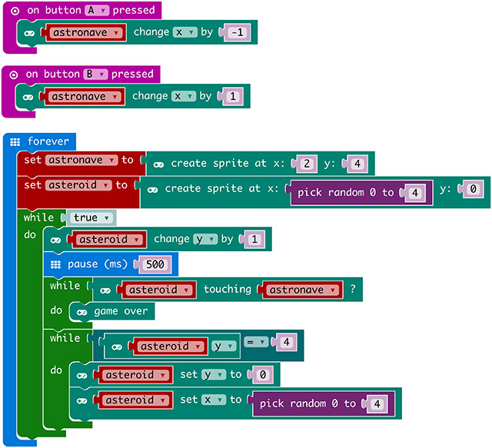Click gamepad icon on asteroid change y block
Viewport: 492px width, 448px height.
[x=56, y=239]
